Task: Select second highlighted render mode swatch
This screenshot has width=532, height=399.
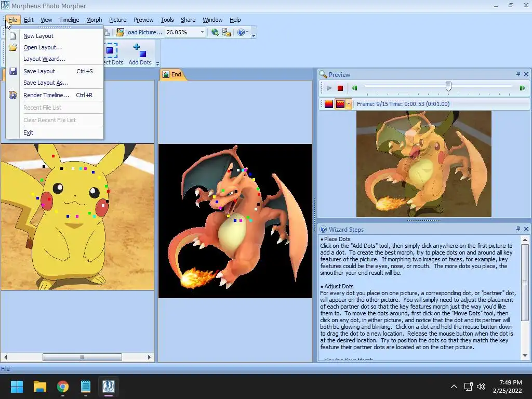Action: pyautogui.click(x=340, y=104)
